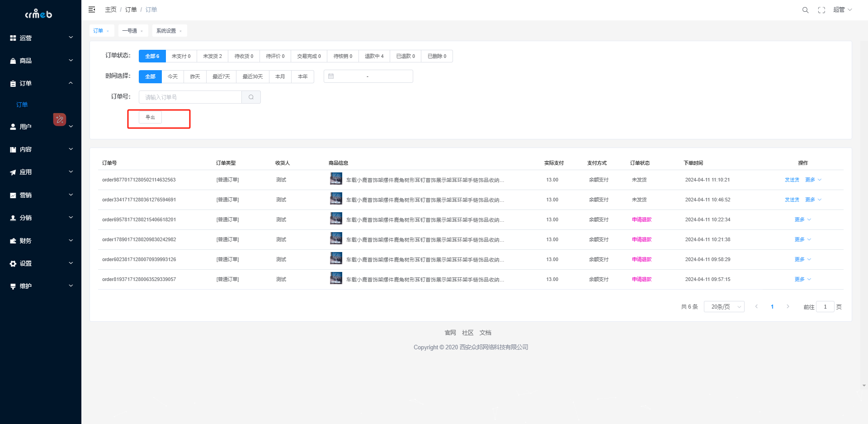Click the 应用 paper plane icon
Image resolution: width=868 pixels, height=424 pixels.
[13, 172]
